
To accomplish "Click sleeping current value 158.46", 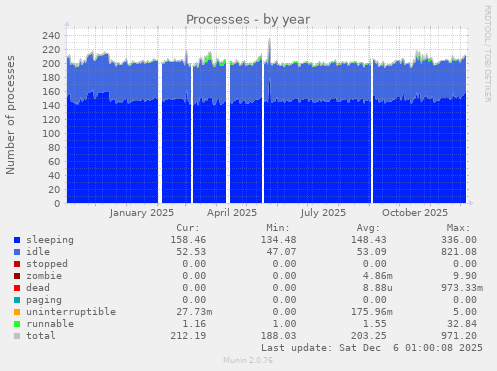I will coord(188,240).
